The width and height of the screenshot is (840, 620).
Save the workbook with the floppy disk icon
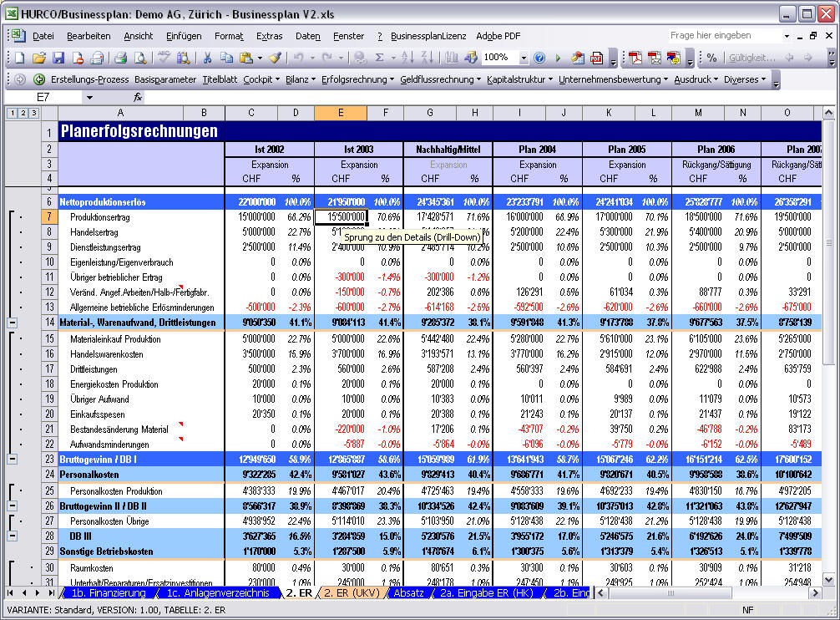click(x=58, y=58)
